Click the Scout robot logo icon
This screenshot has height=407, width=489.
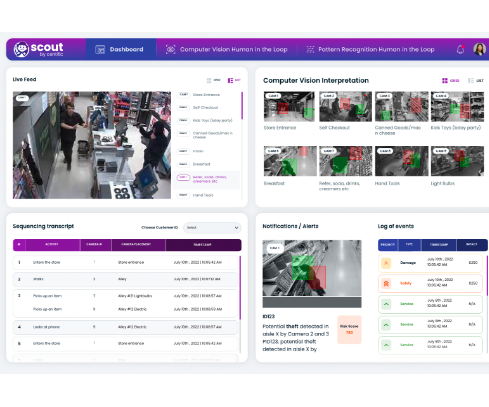click(x=21, y=49)
